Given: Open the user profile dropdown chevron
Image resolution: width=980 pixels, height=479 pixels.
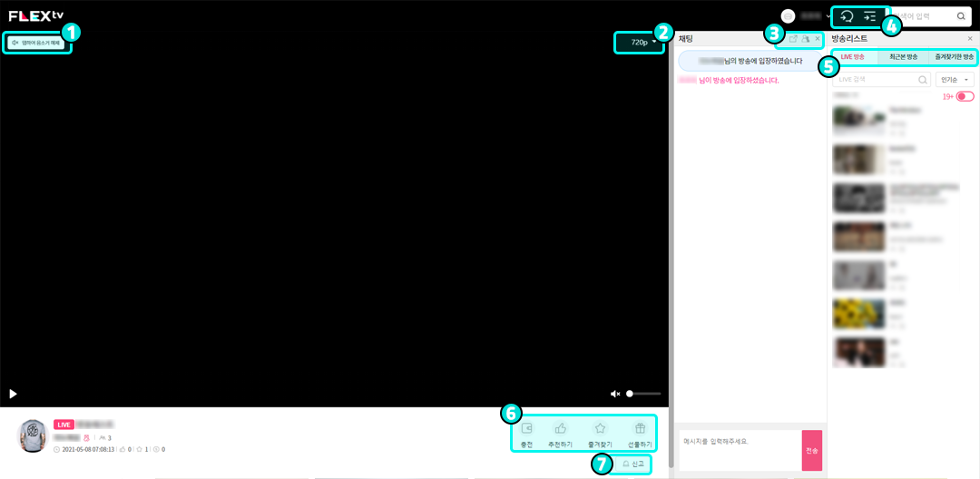Looking at the screenshot, I should tap(829, 16).
